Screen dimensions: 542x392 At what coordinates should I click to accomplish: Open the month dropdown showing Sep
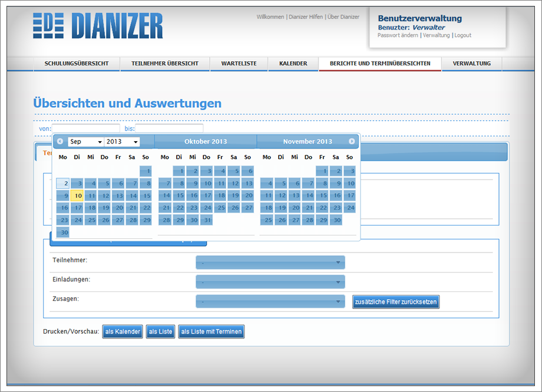coord(86,142)
